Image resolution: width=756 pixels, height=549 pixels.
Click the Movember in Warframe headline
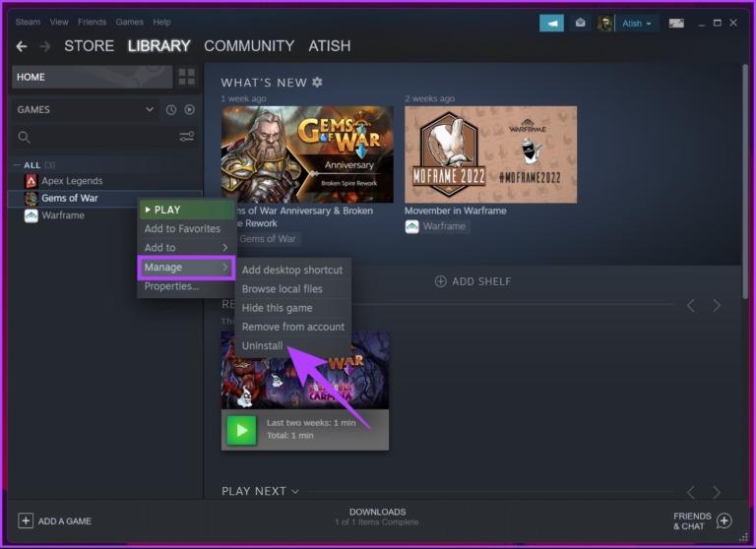click(x=455, y=211)
